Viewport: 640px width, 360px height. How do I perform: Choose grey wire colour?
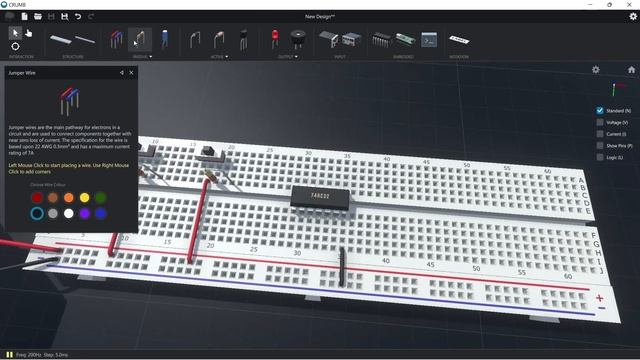(53, 213)
